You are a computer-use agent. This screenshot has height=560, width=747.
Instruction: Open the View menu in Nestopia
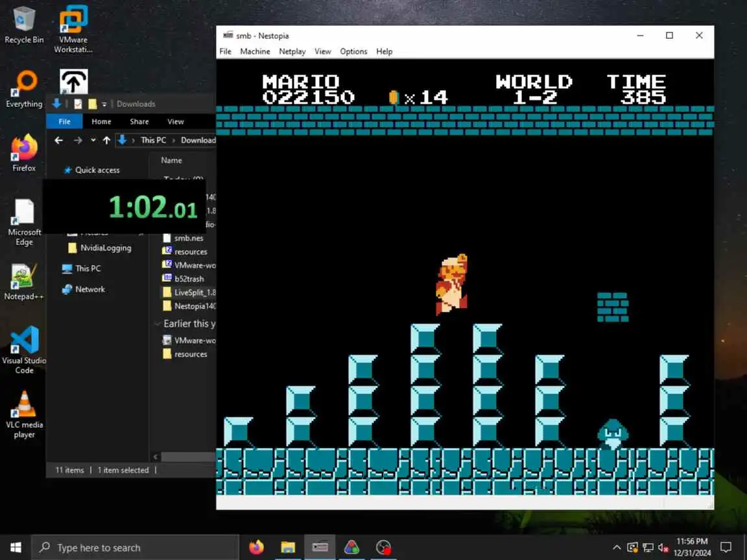[x=322, y=51]
